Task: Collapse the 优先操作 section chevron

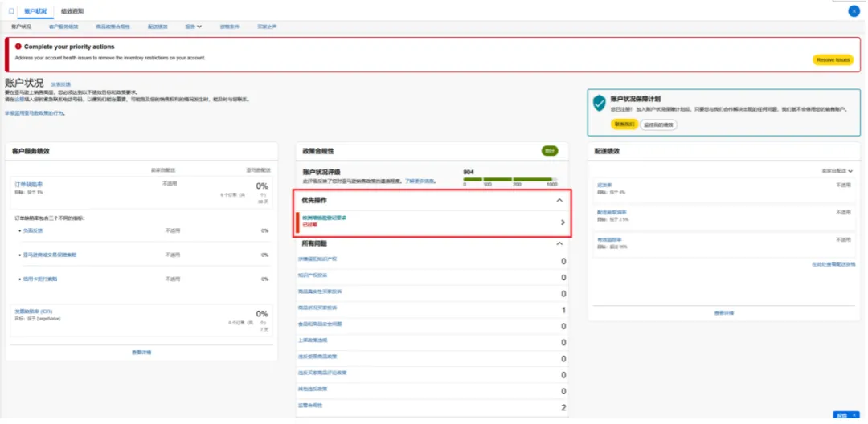Action: (x=559, y=201)
